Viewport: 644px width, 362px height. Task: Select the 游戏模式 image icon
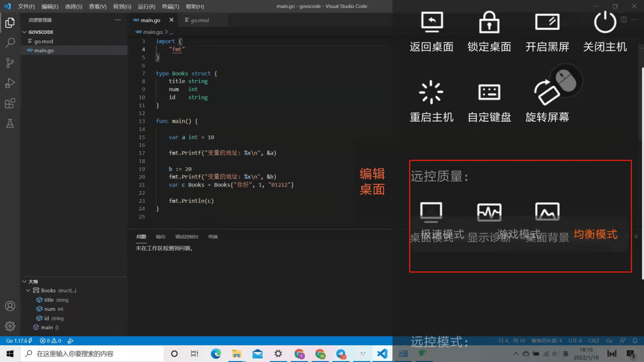point(547,212)
